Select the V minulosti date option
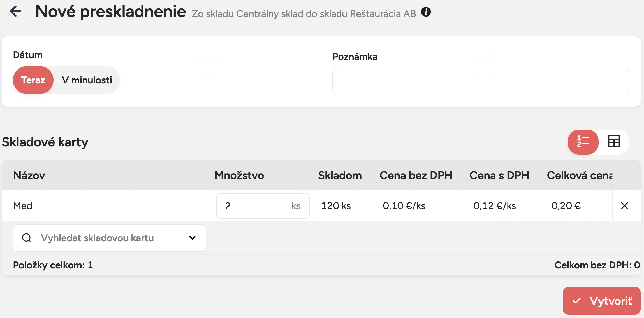 [87, 80]
